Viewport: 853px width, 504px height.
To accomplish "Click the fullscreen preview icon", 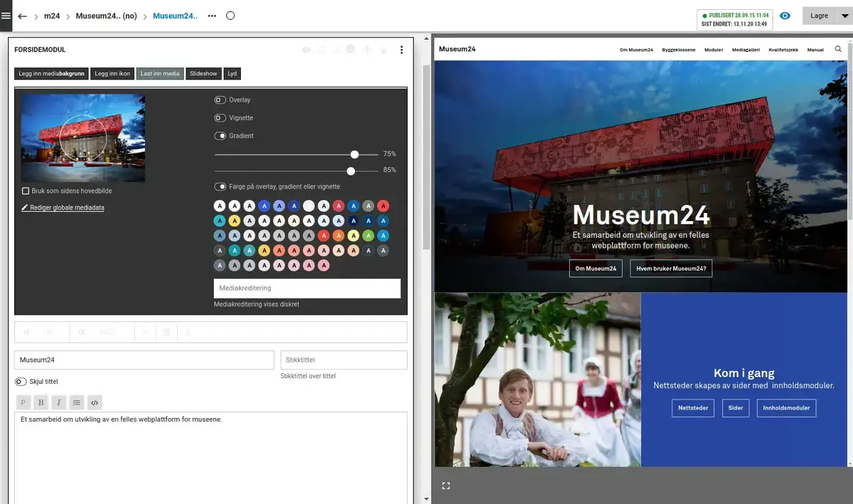I will point(446,486).
